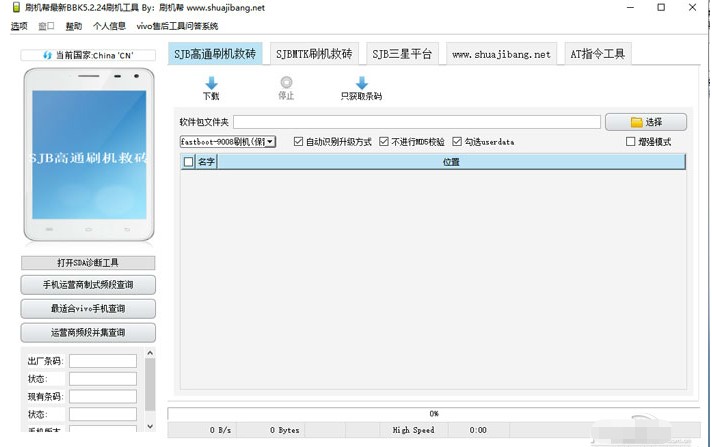Minimize the application window

coord(630,8)
